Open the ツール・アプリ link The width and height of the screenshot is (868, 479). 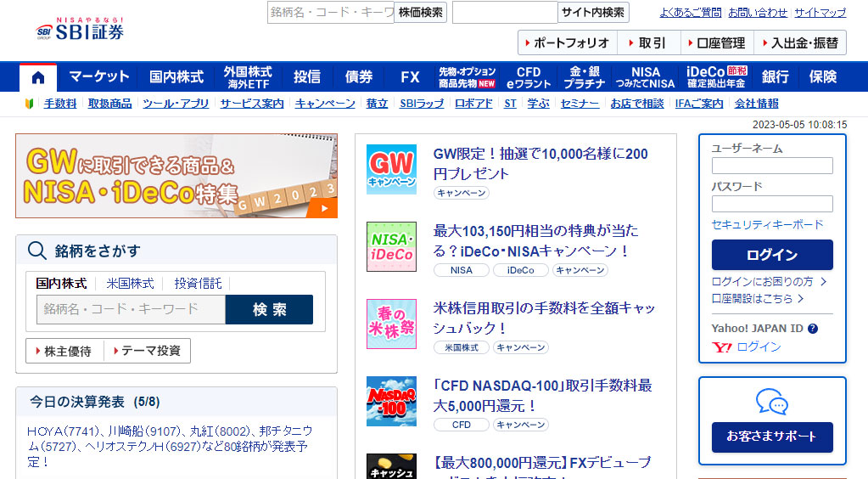click(176, 104)
